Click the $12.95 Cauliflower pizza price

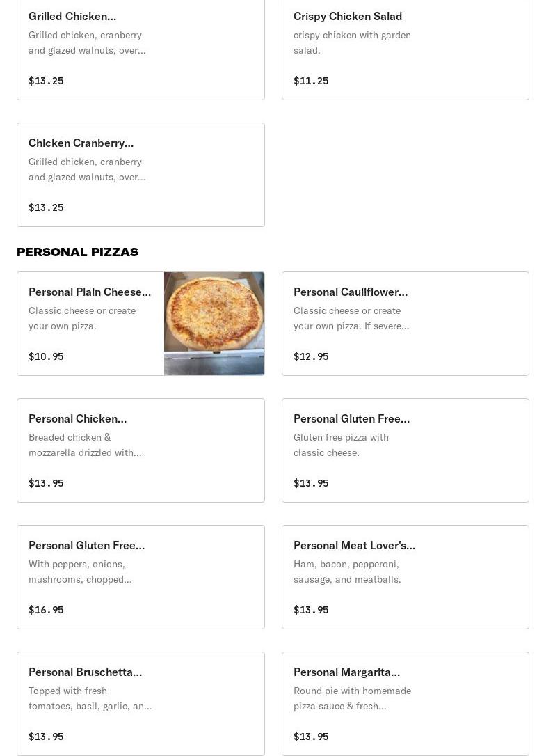click(311, 357)
